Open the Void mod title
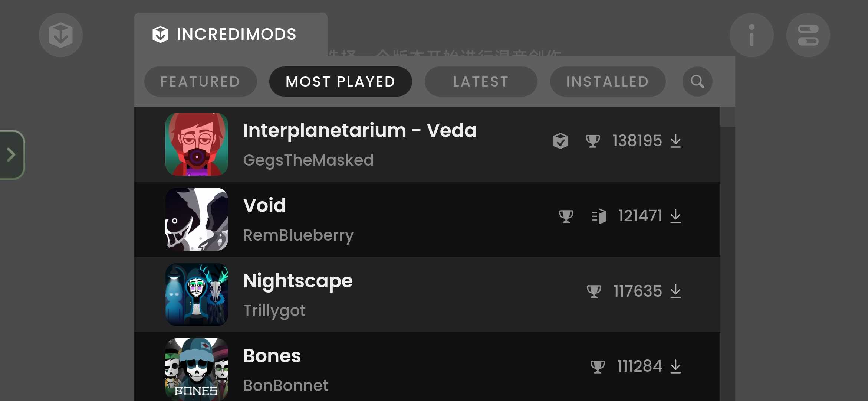 click(x=264, y=205)
